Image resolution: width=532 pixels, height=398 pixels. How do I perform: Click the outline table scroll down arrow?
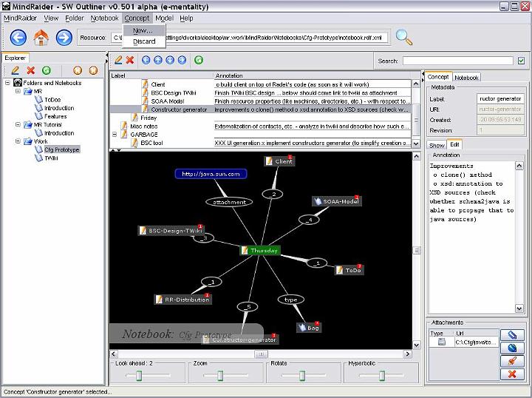coord(416,144)
